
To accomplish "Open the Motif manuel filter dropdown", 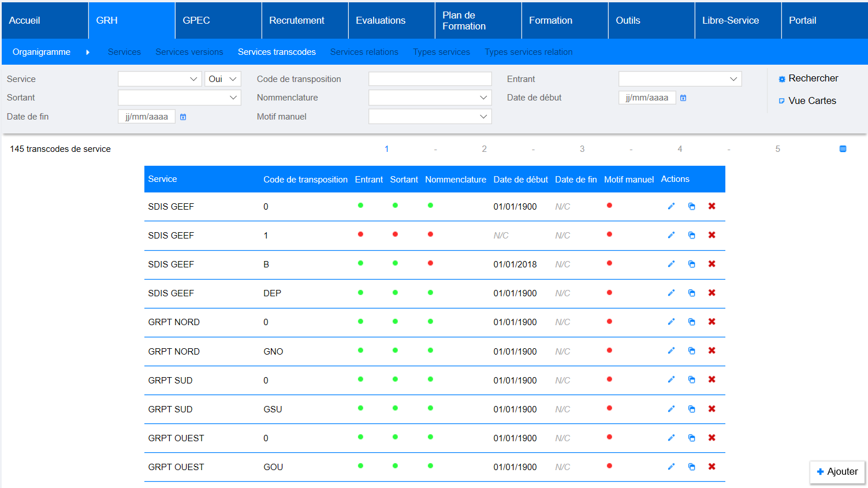I will (x=430, y=117).
